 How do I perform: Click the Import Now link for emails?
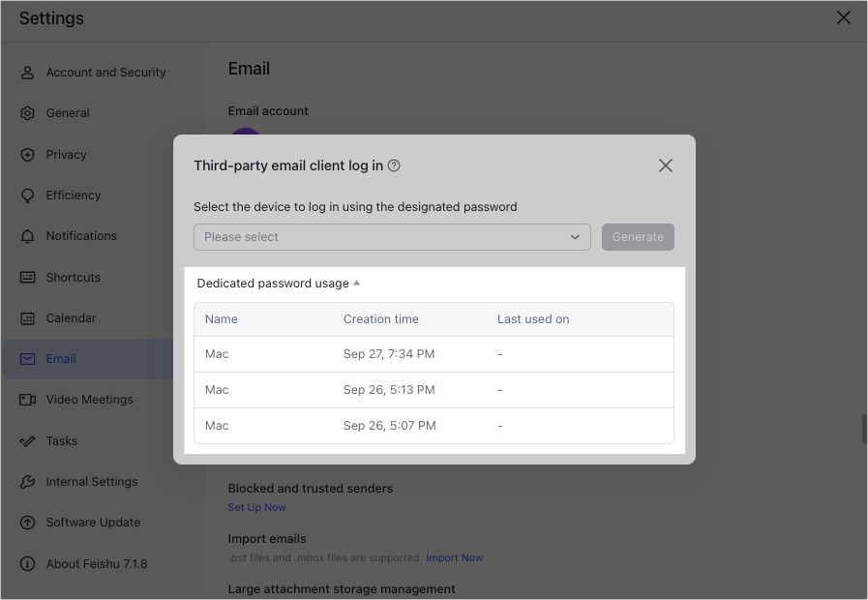455,557
